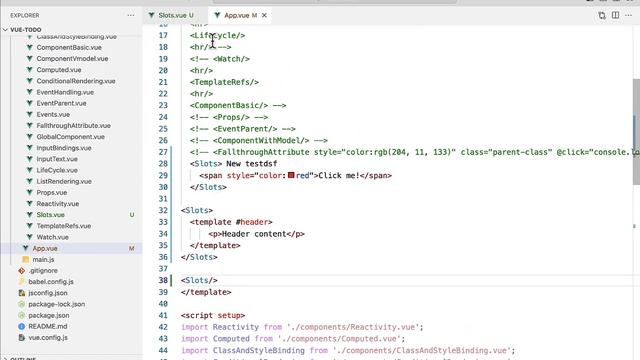Switch to the Slots.vue editor tab
Viewport: 640px width, 360px height.
[x=176, y=16]
